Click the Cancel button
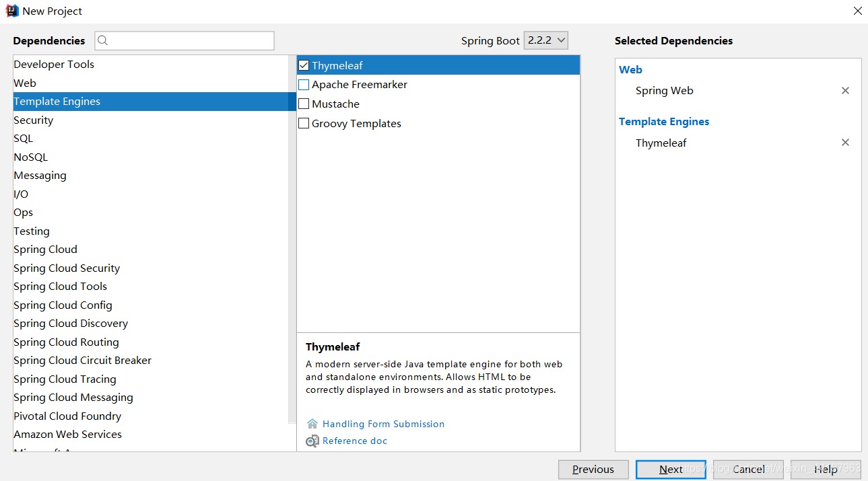Viewport: 868px width, 481px height. tap(748, 470)
